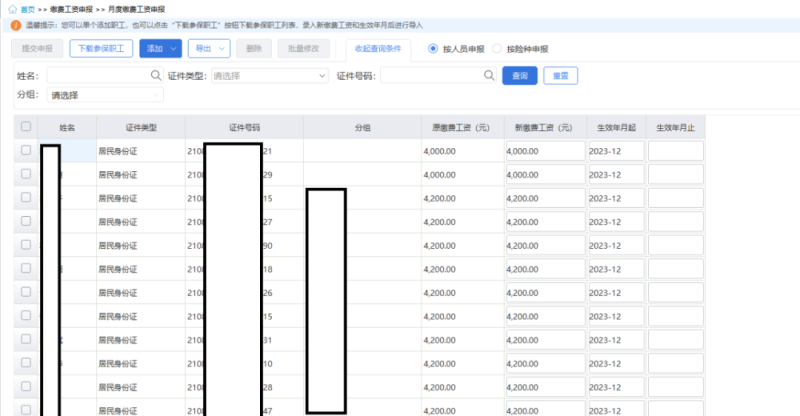Click the search icon in the 证件号码 field

(x=489, y=75)
